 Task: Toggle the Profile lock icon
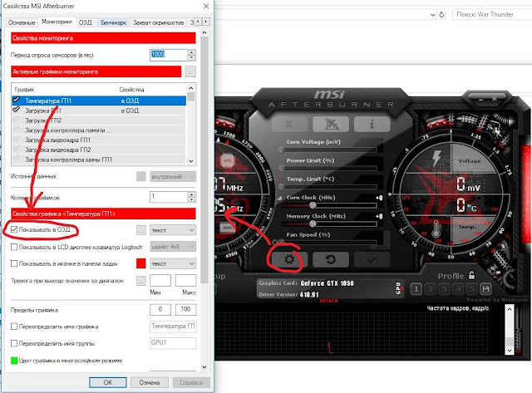(471, 275)
